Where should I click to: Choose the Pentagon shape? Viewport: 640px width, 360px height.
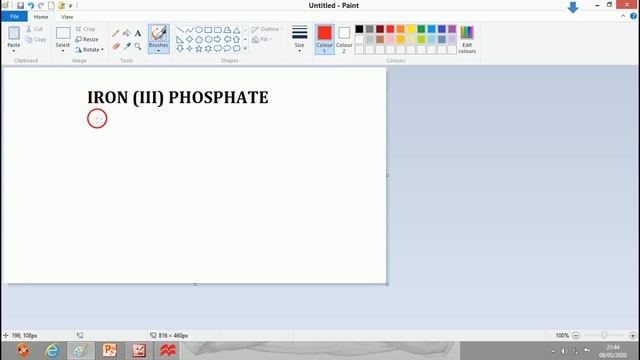[199, 39]
